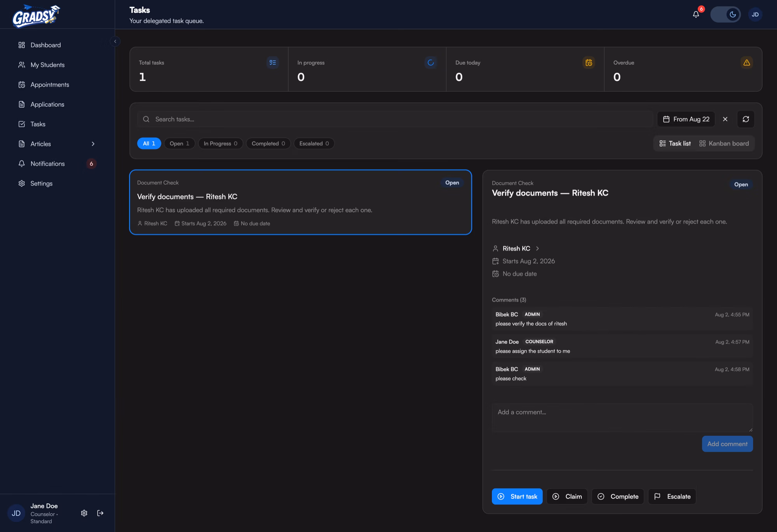
Task: Click the logout icon
Action: [x=100, y=513]
